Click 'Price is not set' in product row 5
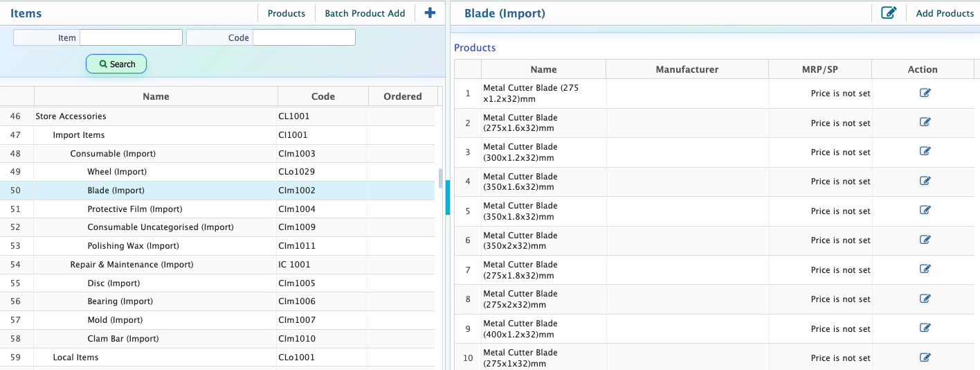 click(x=840, y=211)
